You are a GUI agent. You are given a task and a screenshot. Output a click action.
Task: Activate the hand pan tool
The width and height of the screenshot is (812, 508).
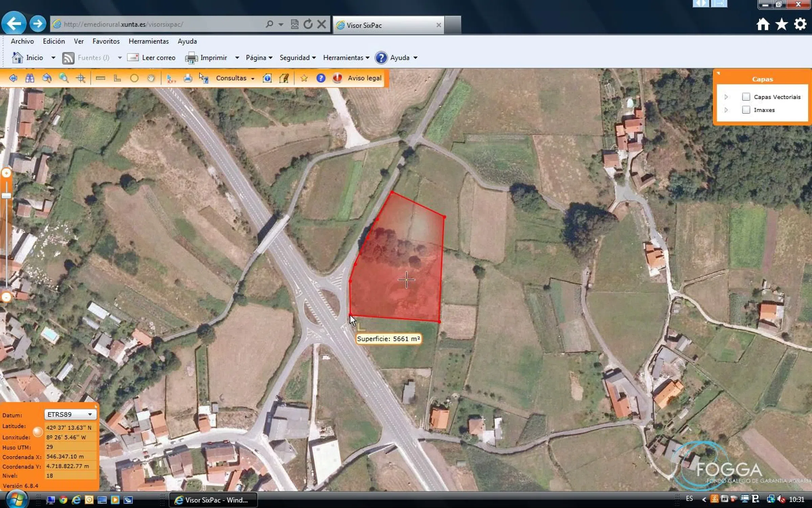(x=151, y=78)
